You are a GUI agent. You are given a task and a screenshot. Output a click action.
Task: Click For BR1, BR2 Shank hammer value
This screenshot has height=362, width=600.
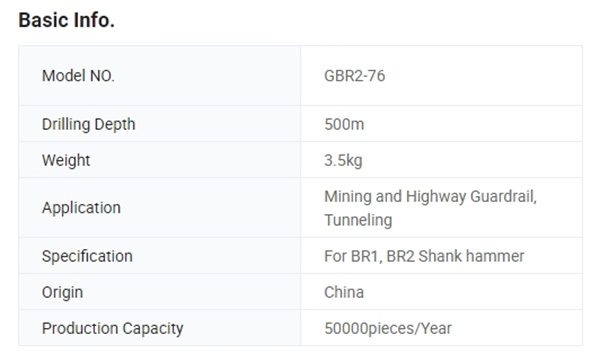pyautogui.click(x=424, y=256)
